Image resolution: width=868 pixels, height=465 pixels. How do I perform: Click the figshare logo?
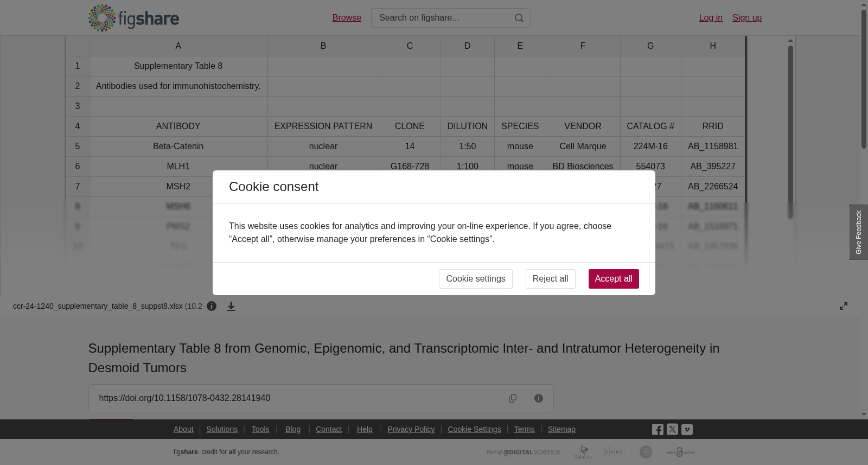[133, 18]
